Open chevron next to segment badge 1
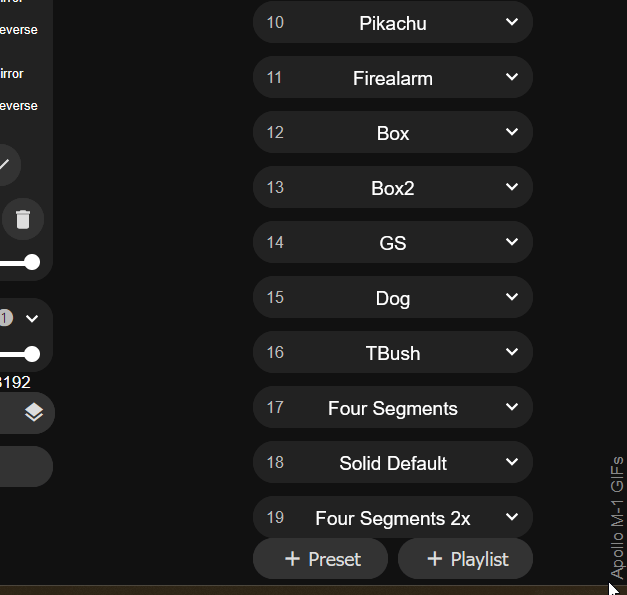The height and width of the screenshot is (595, 627). pyautogui.click(x=32, y=319)
